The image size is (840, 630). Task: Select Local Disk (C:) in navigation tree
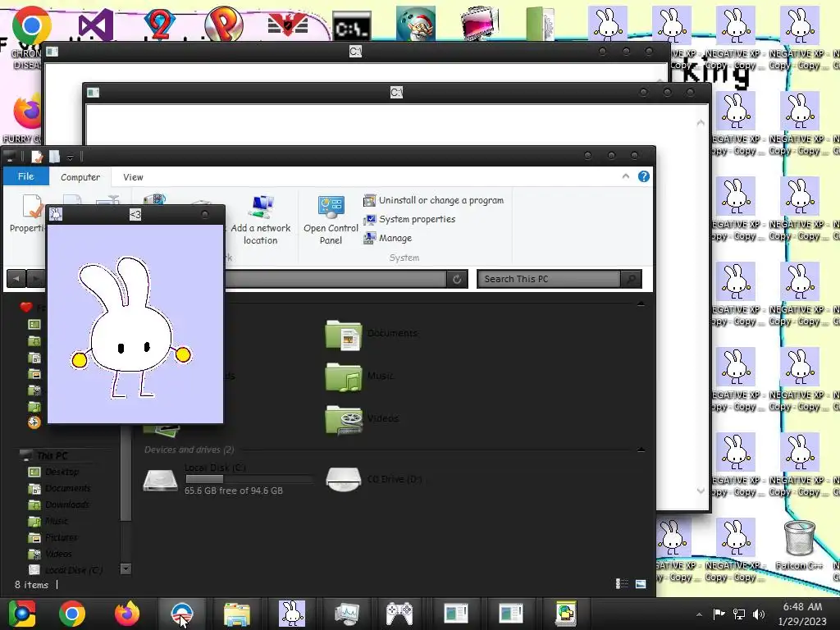coord(73,570)
